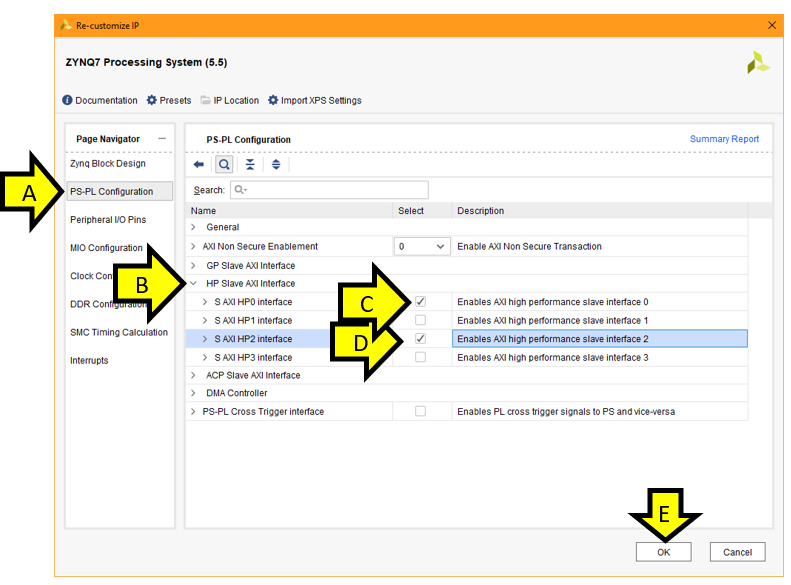Expand the General tree node

coord(193,227)
